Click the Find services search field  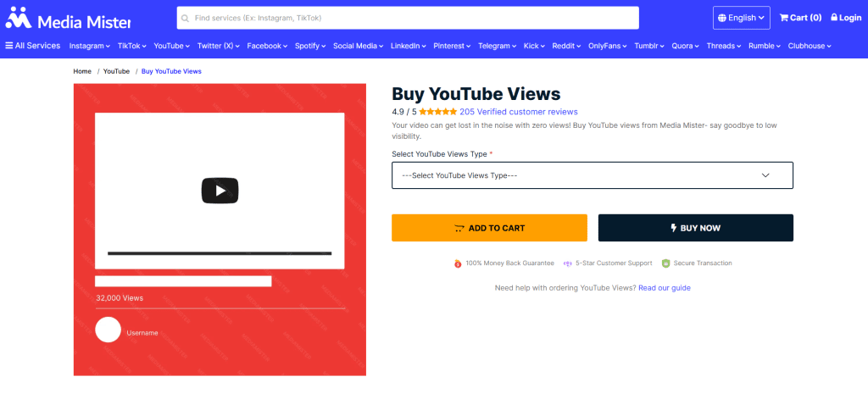pos(408,18)
